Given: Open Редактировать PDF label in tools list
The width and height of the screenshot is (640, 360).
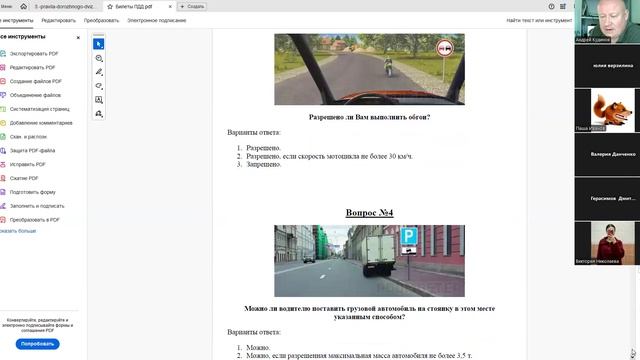Looking at the screenshot, I should pyautogui.click(x=32, y=67).
